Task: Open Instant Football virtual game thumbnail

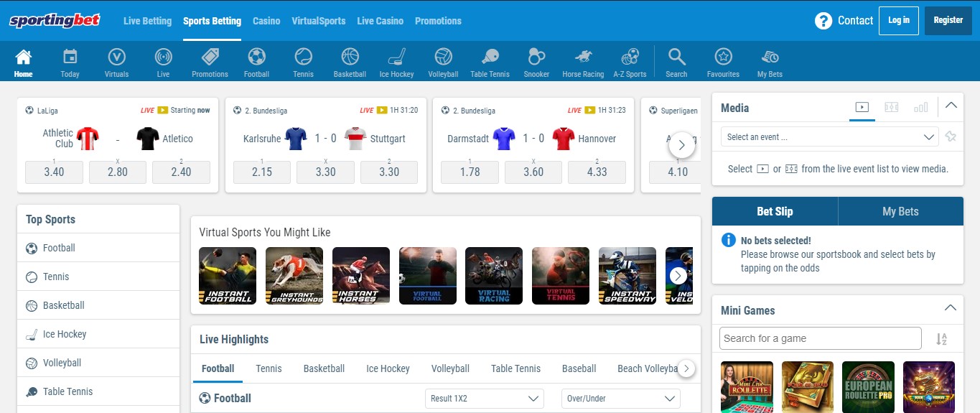Action: click(228, 276)
